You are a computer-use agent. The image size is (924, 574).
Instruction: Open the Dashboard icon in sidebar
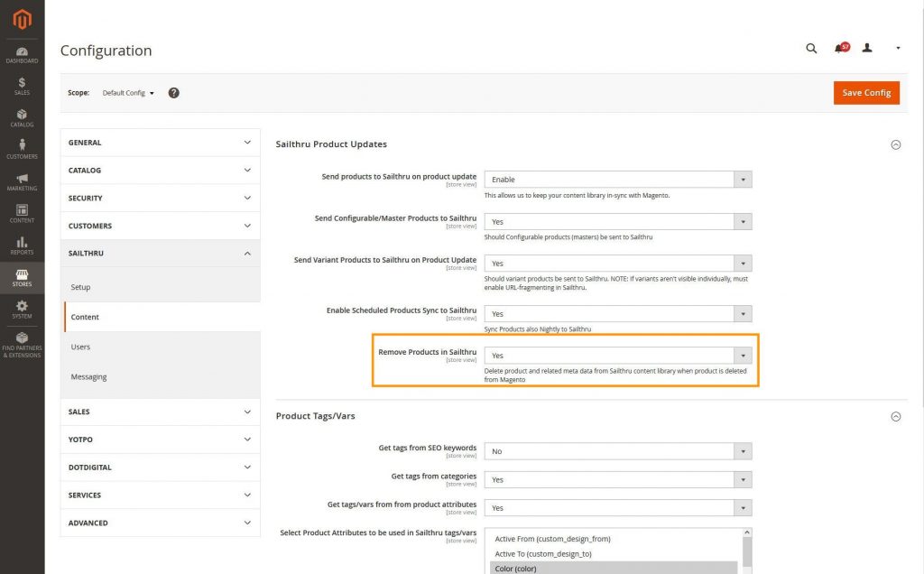[x=22, y=52]
